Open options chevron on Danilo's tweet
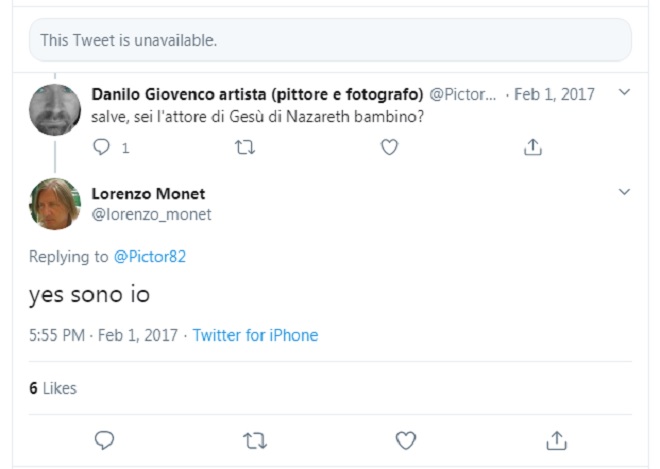 625,93
